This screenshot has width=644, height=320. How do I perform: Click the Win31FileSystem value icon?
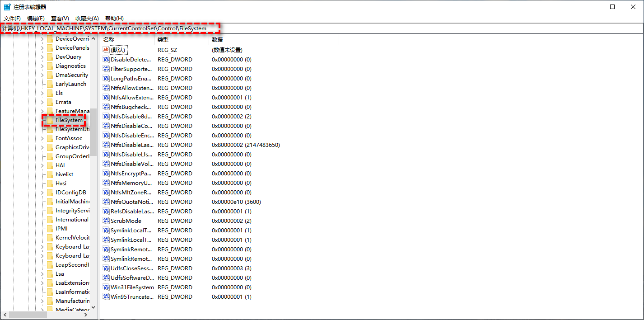pyautogui.click(x=106, y=287)
